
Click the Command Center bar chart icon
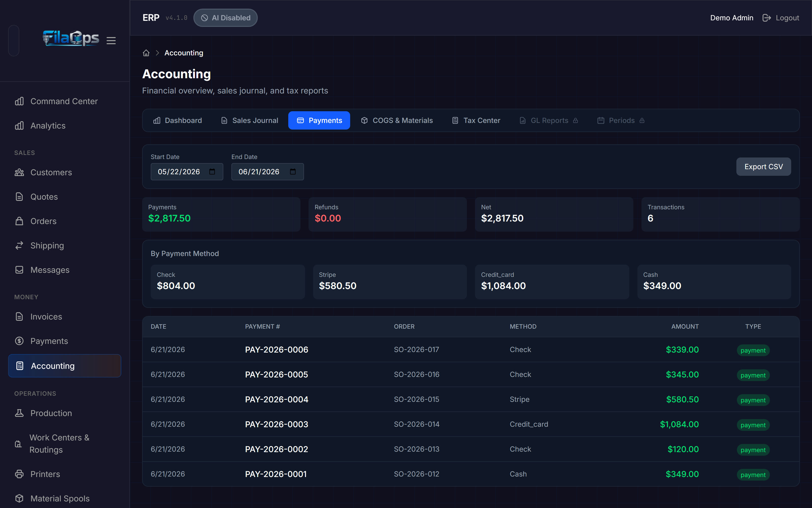[20, 101]
